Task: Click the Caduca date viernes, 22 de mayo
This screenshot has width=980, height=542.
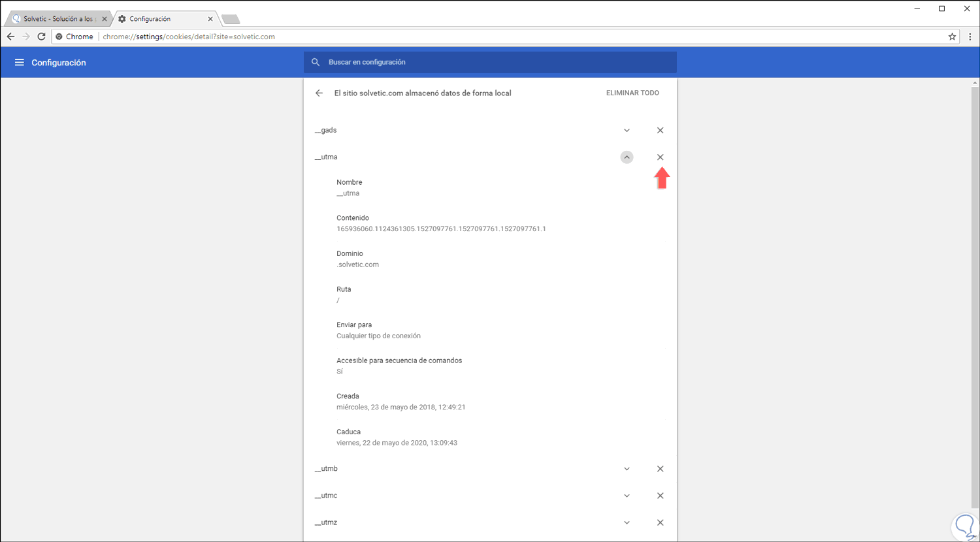Action: click(397, 443)
